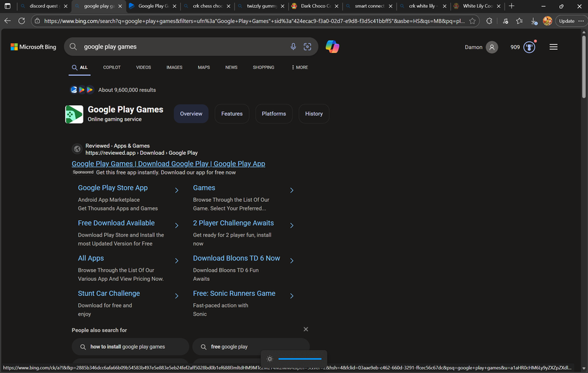
Task: Open the Downloads icon
Action: point(534,22)
